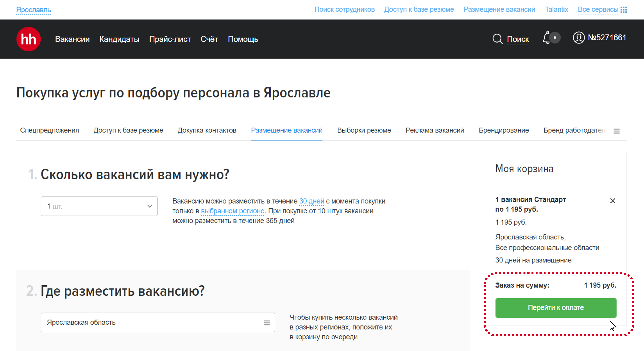Change city via Ярославль link

click(x=34, y=10)
